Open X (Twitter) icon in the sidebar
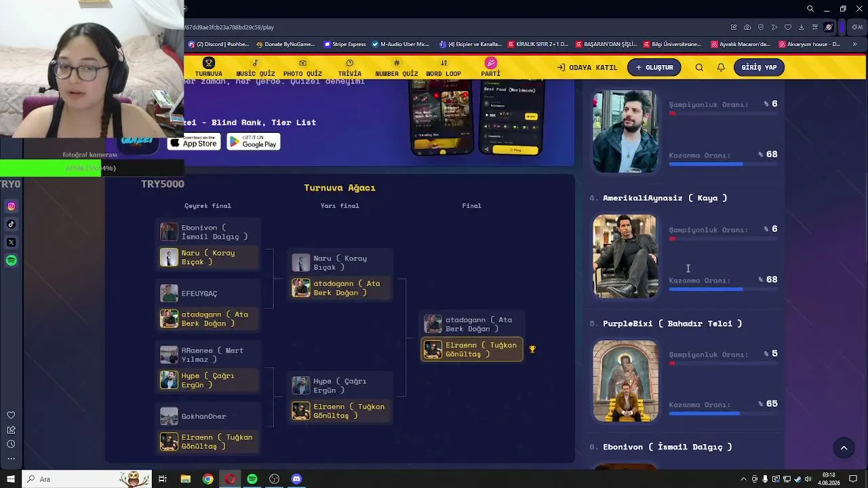This screenshot has width=868, height=488. tap(11, 243)
